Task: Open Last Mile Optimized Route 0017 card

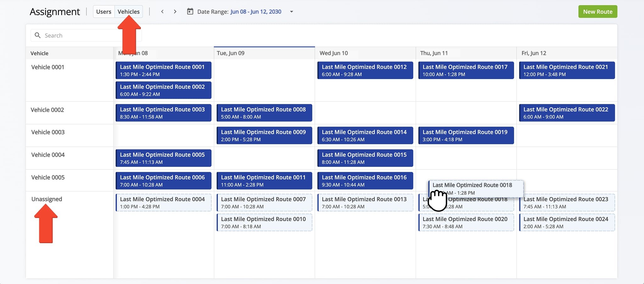Action: [466, 70]
